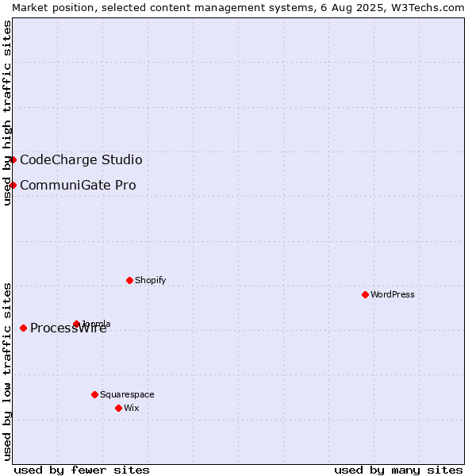This screenshot has width=476, height=476.
Task: Click the red Joomla data point
Action: 76,324
